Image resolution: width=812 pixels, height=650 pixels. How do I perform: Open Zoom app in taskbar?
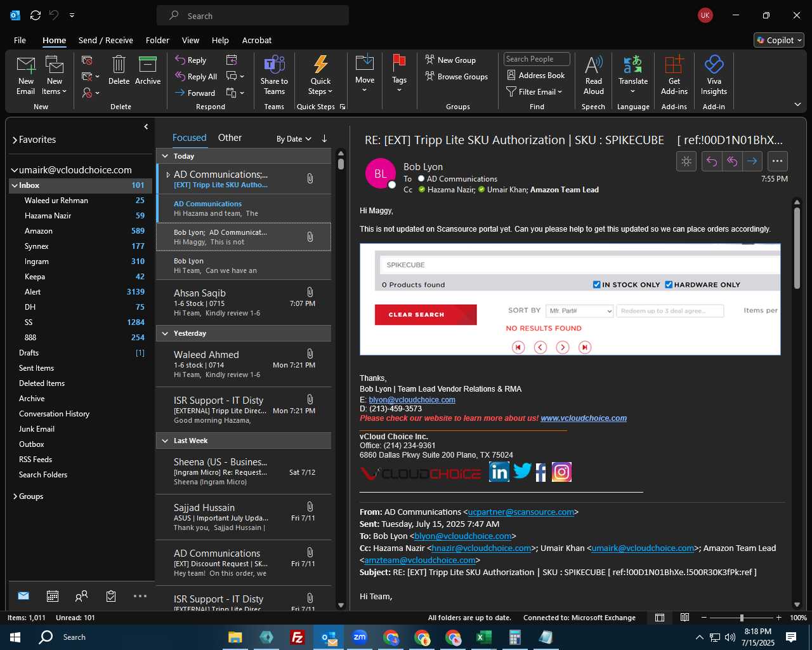[x=360, y=637]
